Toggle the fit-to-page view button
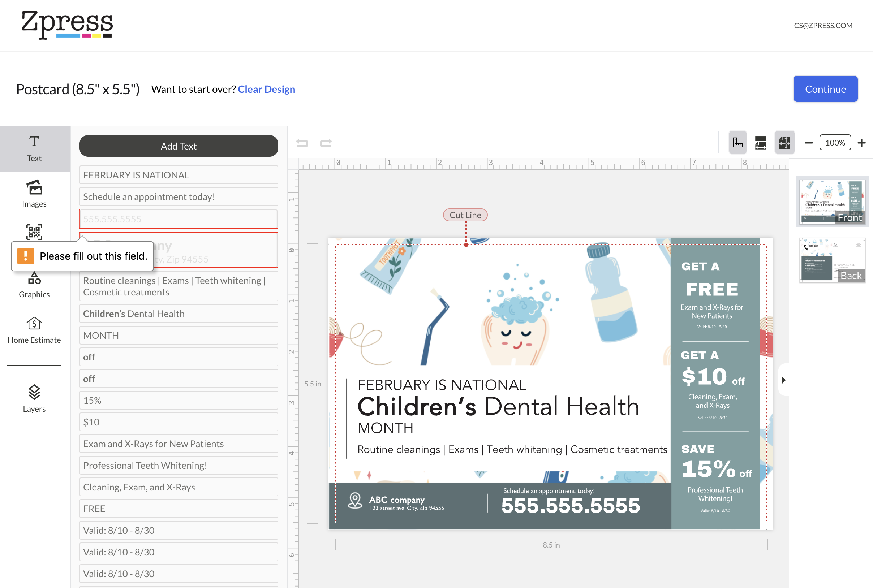The width and height of the screenshot is (873, 588). click(784, 143)
